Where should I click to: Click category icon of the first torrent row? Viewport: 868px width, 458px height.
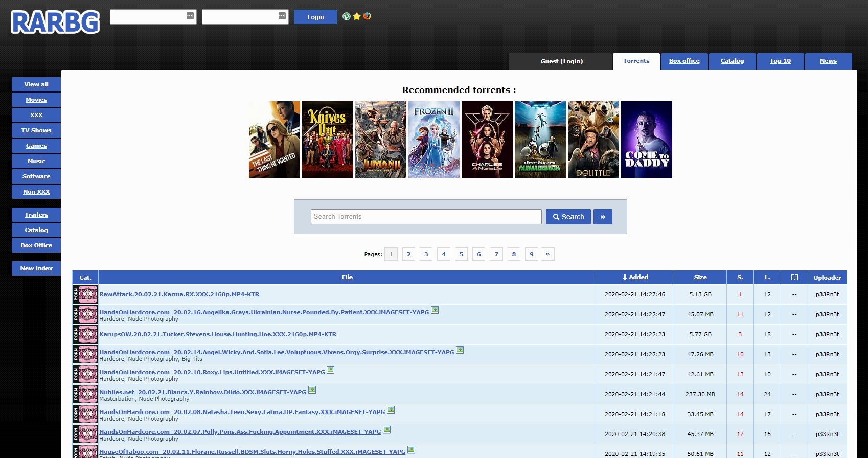pos(85,294)
